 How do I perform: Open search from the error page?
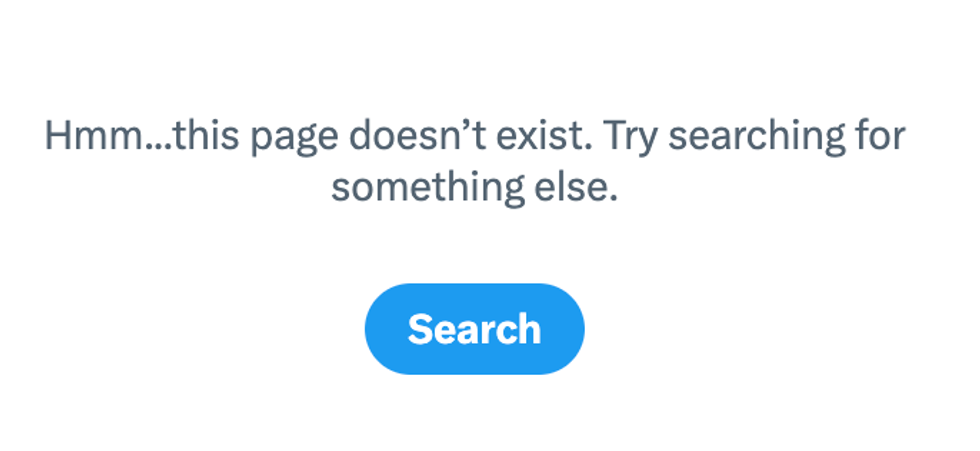(474, 329)
